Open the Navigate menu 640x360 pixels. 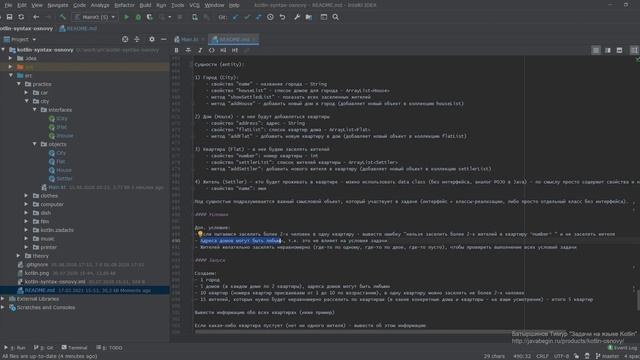58,5
